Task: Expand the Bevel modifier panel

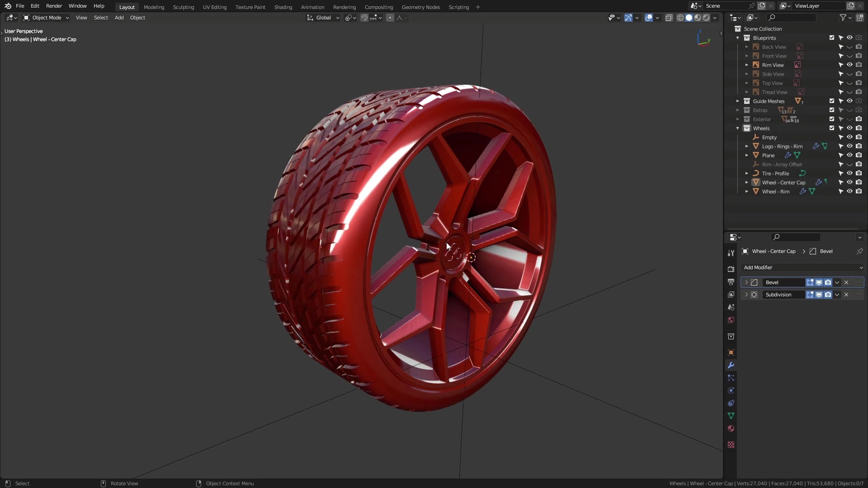Action: pyautogui.click(x=746, y=282)
